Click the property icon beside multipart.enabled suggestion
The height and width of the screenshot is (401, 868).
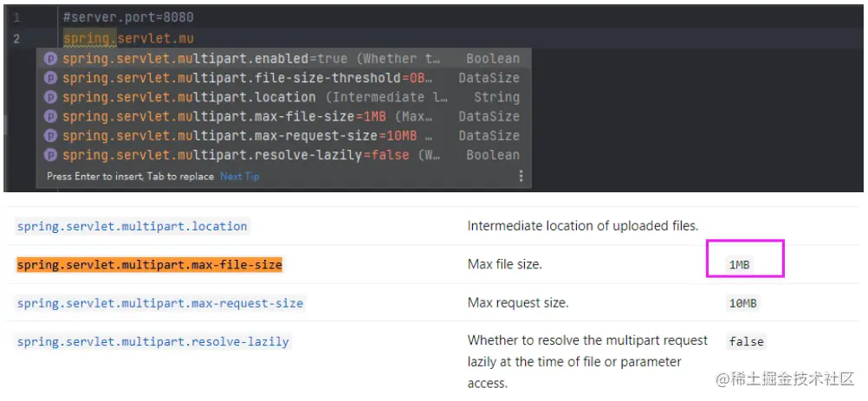pyautogui.click(x=50, y=59)
